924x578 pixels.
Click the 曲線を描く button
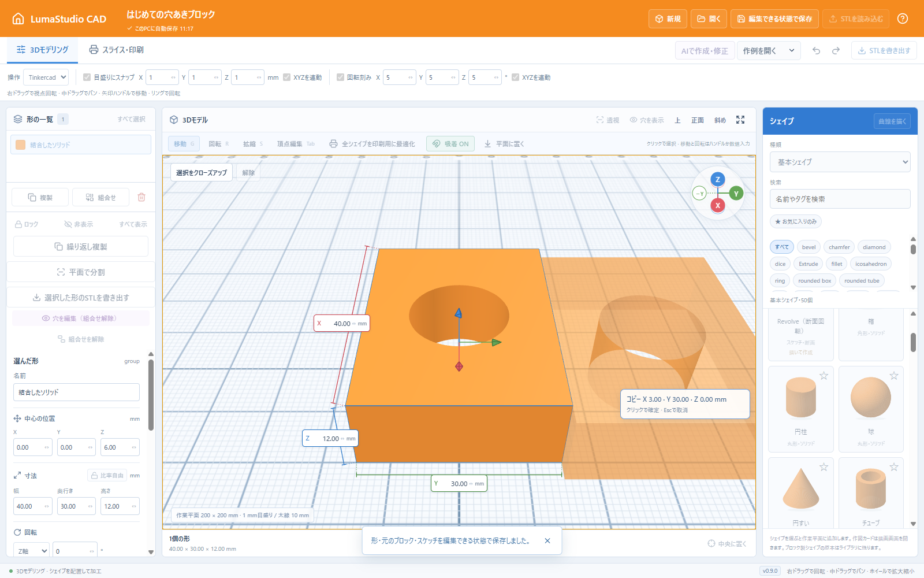coord(892,121)
